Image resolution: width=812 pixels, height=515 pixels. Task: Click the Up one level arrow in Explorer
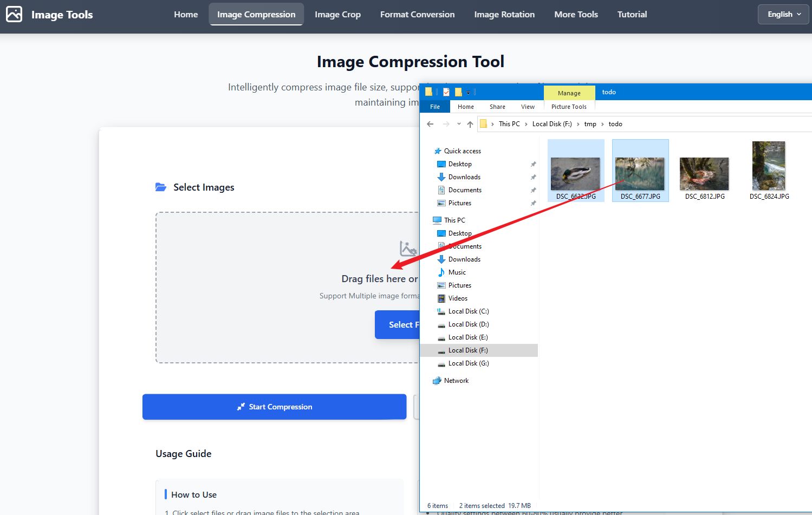470,124
